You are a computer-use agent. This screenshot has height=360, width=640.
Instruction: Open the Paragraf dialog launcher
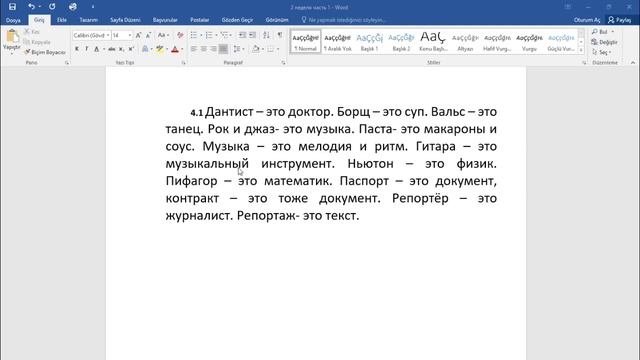[x=283, y=63]
